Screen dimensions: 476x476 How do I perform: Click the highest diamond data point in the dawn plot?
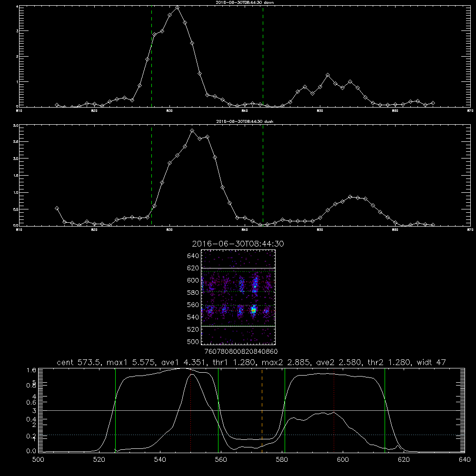[x=177, y=7]
